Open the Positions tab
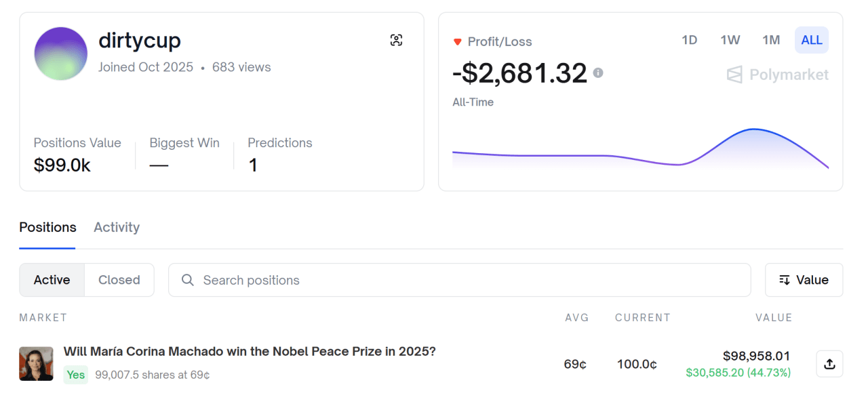 47,227
